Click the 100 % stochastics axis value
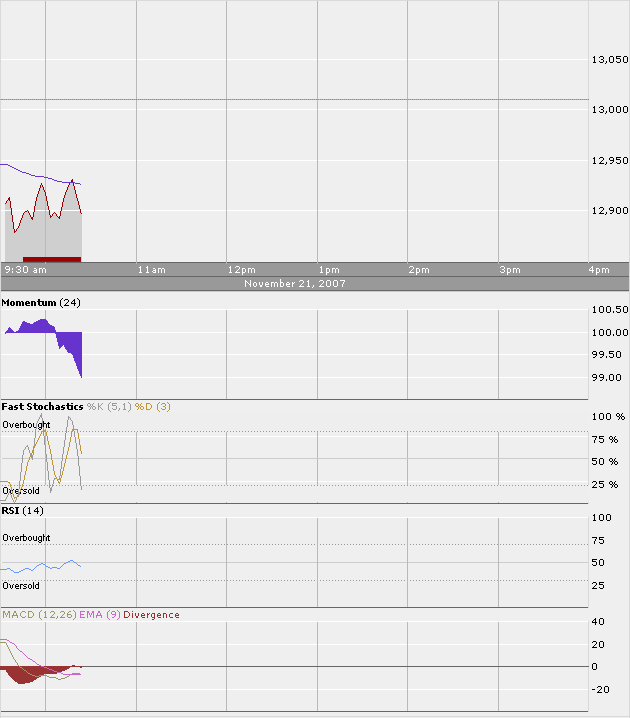 tap(608, 417)
